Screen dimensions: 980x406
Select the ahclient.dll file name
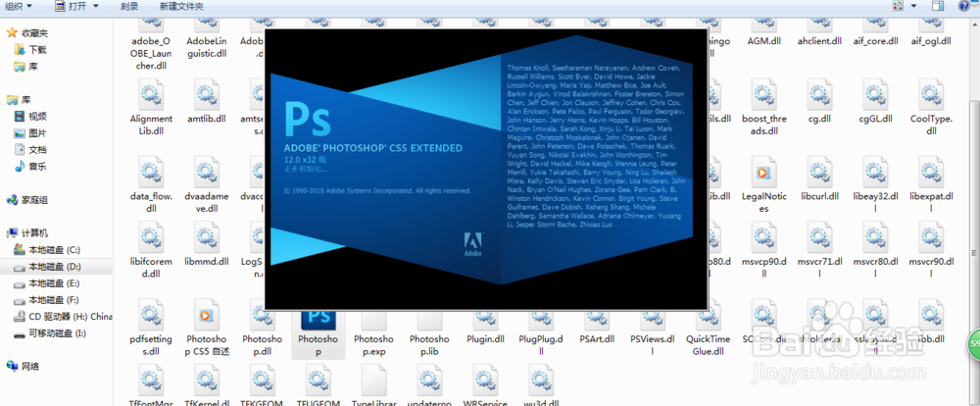coord(819,41)
